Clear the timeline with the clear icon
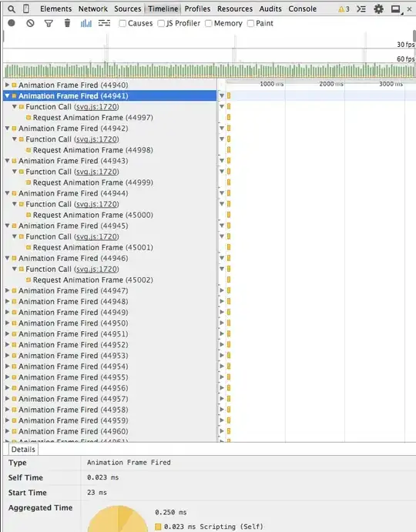 [30, 23]
